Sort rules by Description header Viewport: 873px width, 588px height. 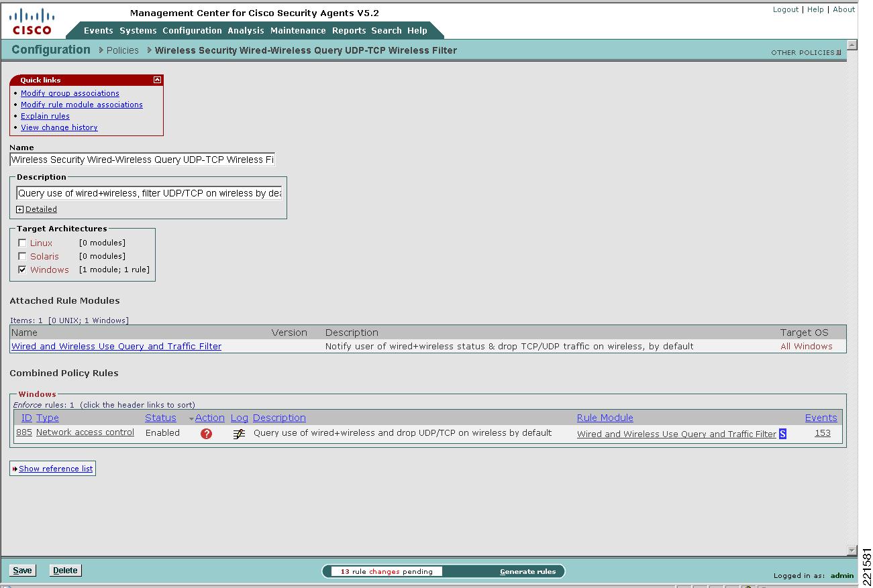(279, 418)
